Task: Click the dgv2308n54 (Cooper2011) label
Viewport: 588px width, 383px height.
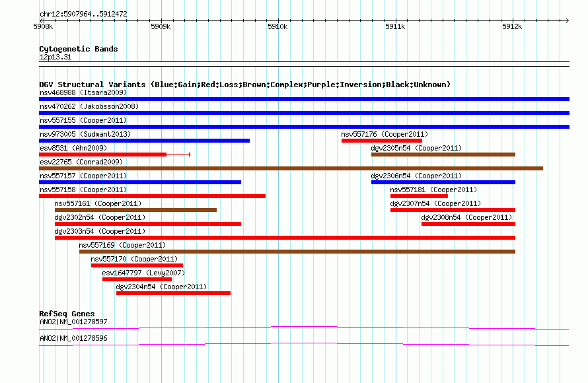Action: pyautogui.click(x=466, y=217)
